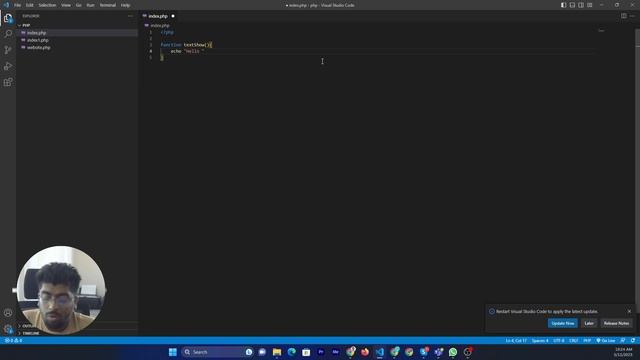Open index.php in the Explorer tree

pyautogui.click(x=36, y=33)
